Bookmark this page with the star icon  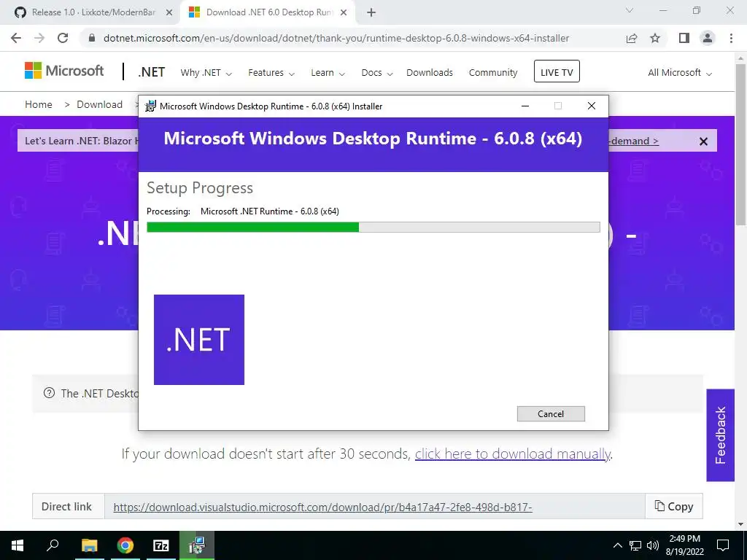pos(655,38)
